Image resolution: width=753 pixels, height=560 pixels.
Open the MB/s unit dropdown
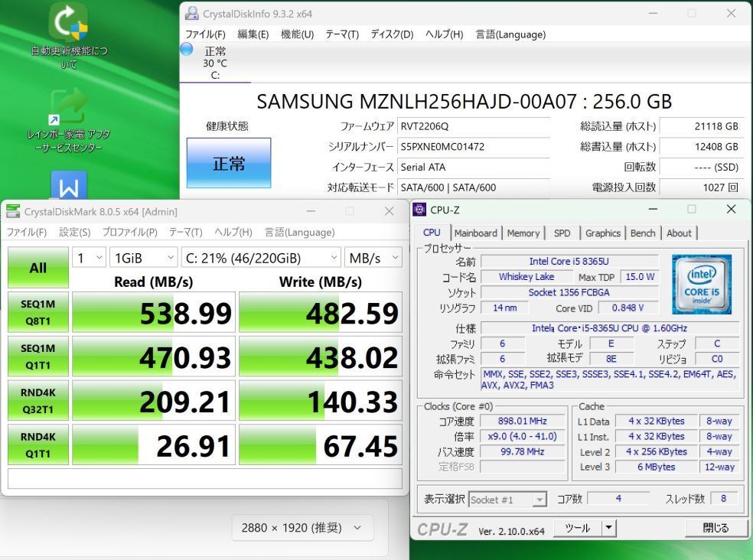pyautogui.click(x=373, y=258)
